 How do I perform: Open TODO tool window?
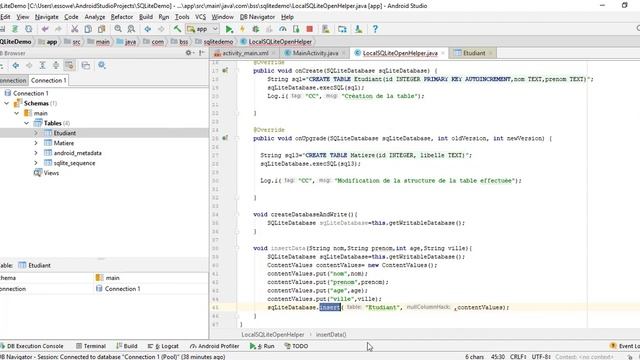(x=296, y=346)
